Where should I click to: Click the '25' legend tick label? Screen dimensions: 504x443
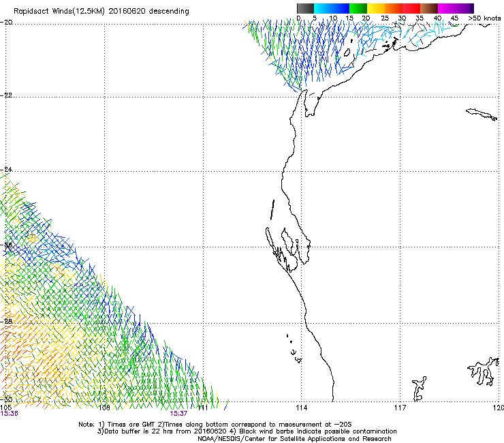pyautogui.click(x=384, y=18)
